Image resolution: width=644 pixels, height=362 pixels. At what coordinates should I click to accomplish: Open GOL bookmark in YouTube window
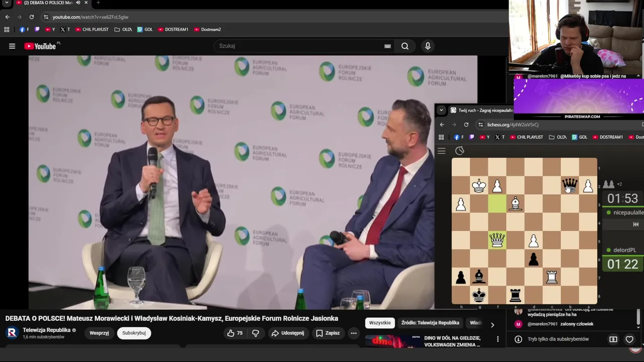click(x=145, y=30)
